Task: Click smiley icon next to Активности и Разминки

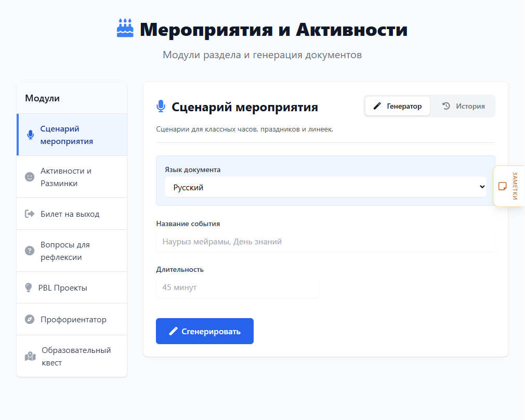Action: tap(30, 177)
